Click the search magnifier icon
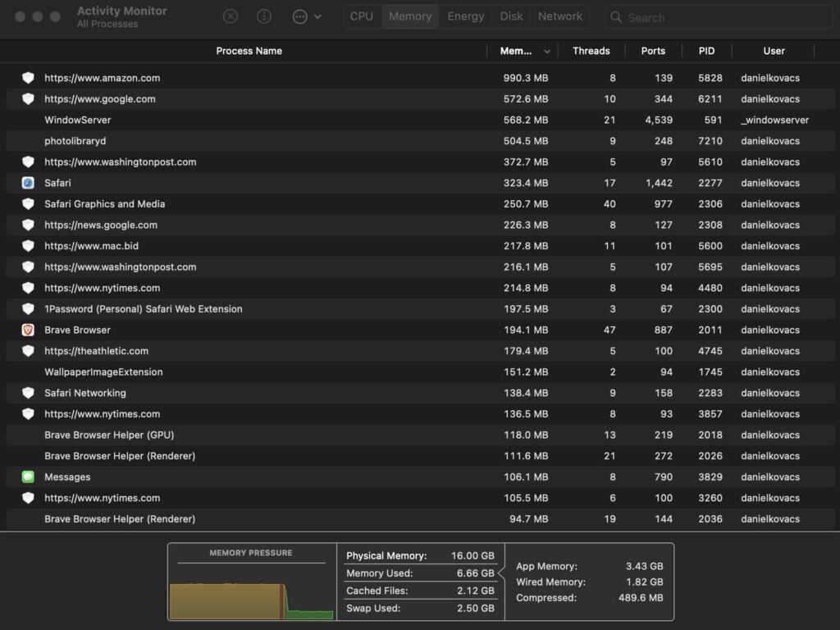 (616, 17)
